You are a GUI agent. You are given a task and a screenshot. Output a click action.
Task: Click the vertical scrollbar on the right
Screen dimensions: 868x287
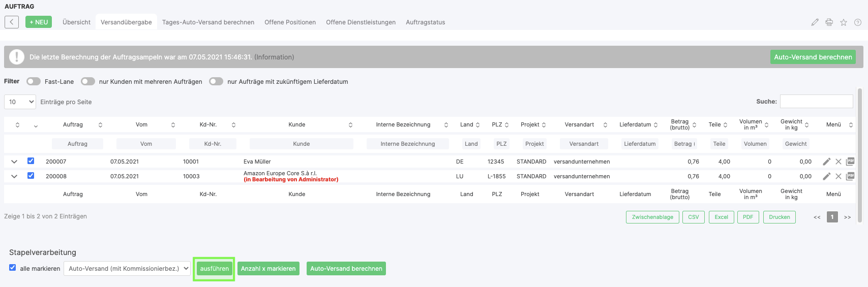pyautogui.click(x=859, y=152)
